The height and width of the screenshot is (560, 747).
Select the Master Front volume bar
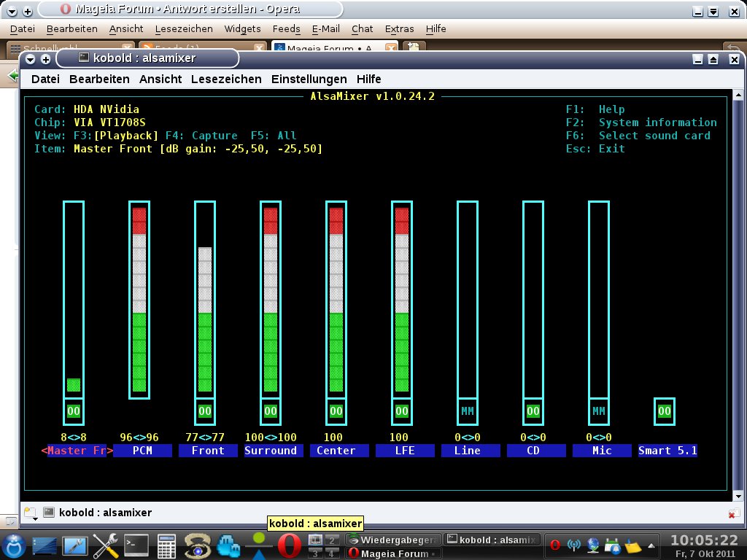74,299
